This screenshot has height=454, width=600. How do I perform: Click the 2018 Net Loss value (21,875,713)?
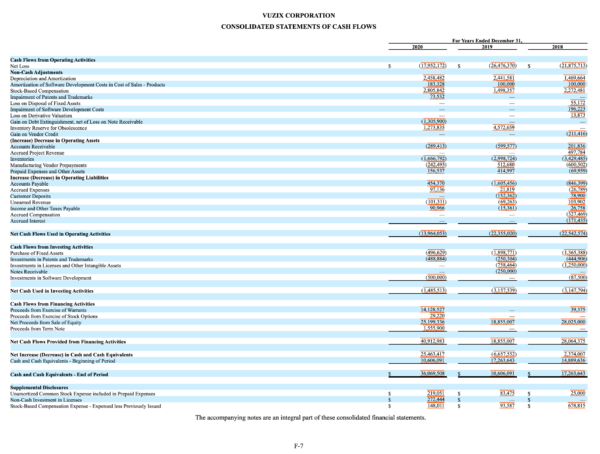[573, 66]
